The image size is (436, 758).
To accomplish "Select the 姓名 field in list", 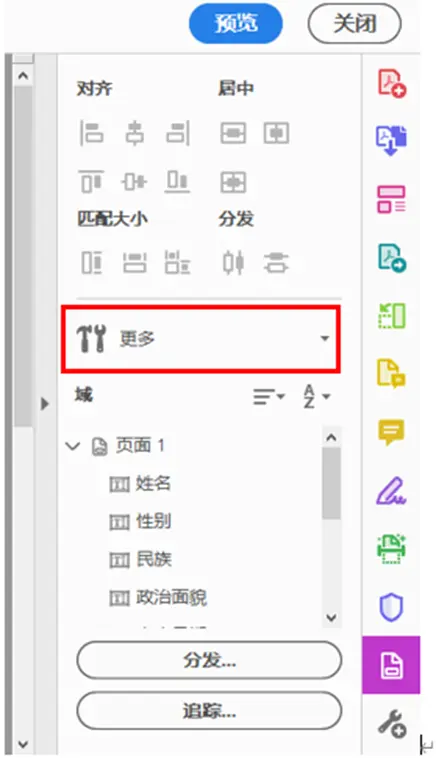I will coord(140,483).
